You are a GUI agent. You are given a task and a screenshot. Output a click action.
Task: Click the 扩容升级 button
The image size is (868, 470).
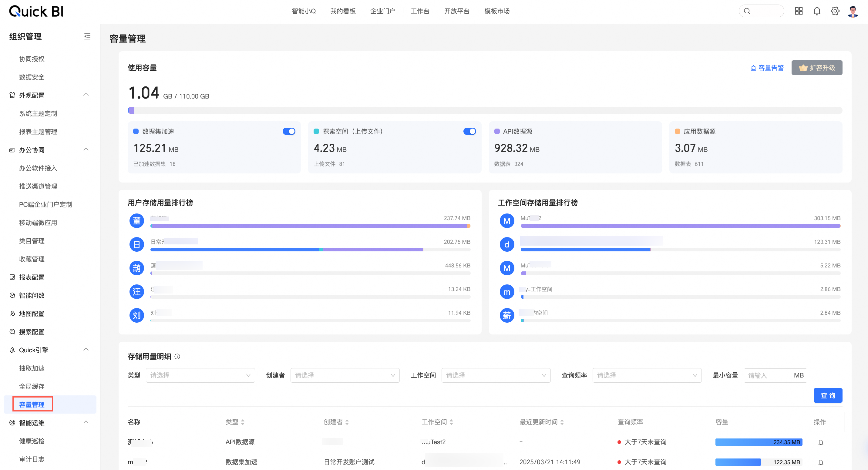tap(816, 68)
